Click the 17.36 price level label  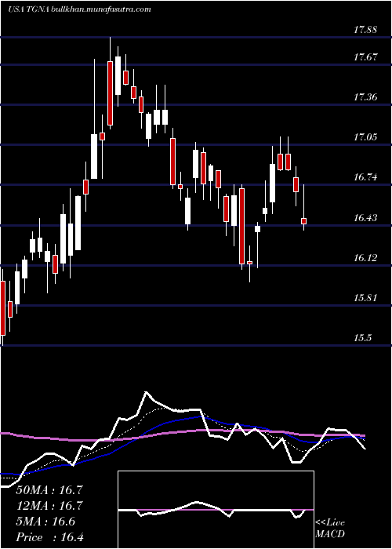tap(365, 97)
